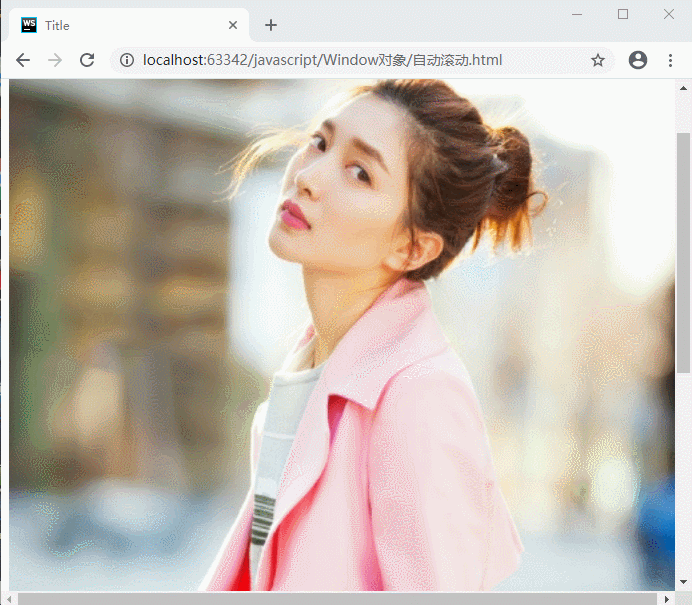Go back with the browser back arrow
The height and width of the screenshot is (605, 692).
click(x=23, y=60)
